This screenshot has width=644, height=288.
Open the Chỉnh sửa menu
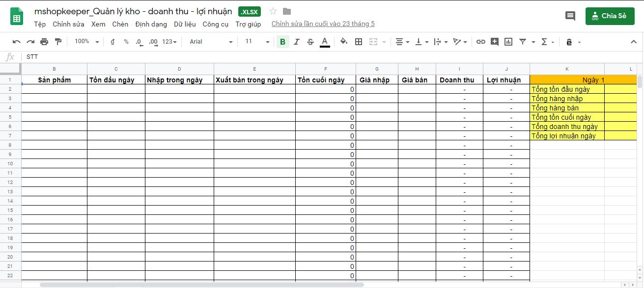(68, 24)
